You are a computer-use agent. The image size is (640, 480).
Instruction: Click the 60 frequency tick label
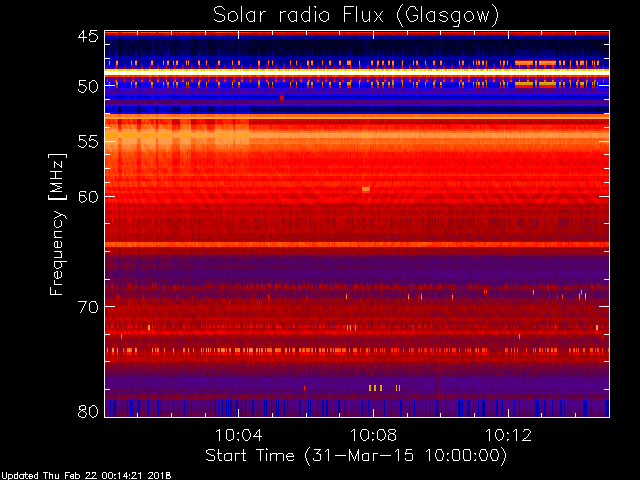click(x=88, y=197)
